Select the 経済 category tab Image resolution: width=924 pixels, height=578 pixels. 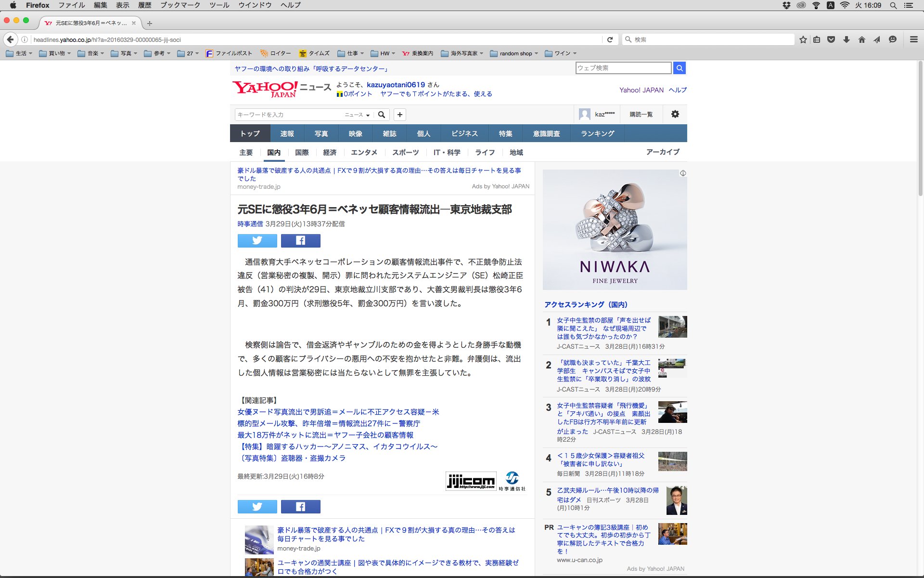pos(330,152)
